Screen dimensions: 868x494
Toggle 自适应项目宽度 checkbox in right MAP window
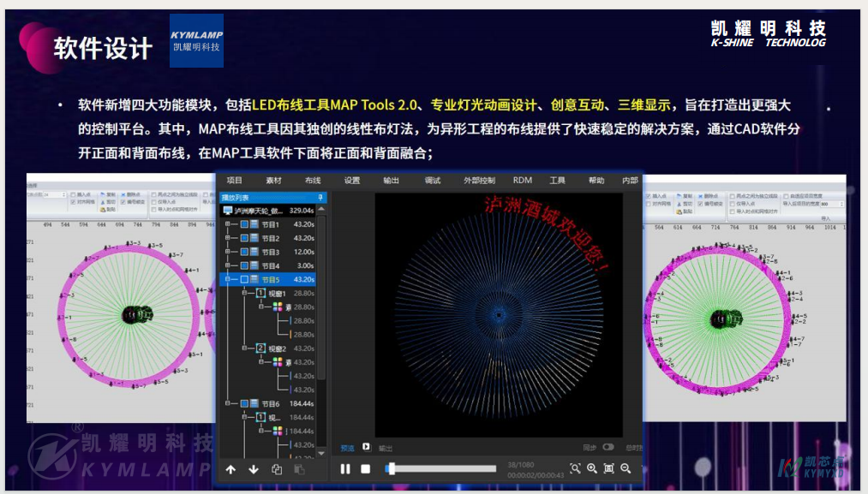pos(787,196)
